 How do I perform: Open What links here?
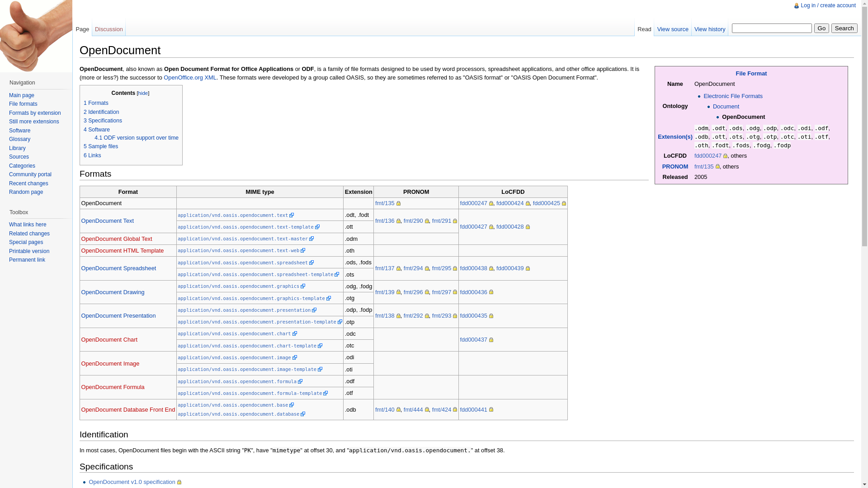28,225
